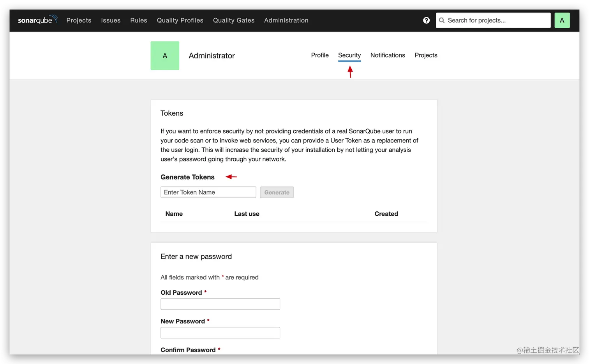Image resolution: width=589 pixels, height=364 pixels.
Task: Click the 'All fields marked with * are required' note
Action: (210, 277)
